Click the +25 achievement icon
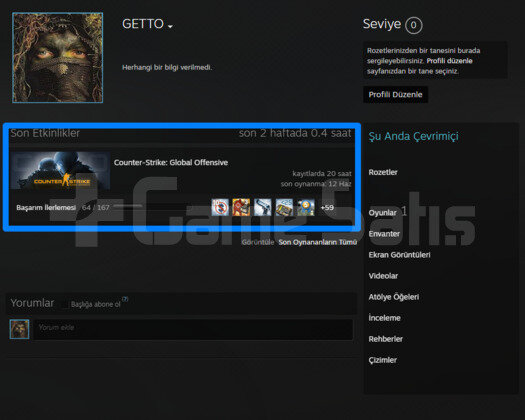Viewport: 525px width, 420px height. tap(284, 207)
